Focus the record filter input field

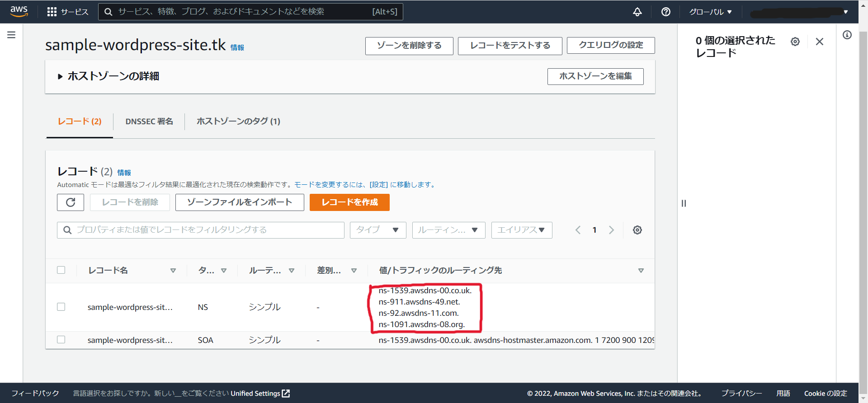pos(201,230)
